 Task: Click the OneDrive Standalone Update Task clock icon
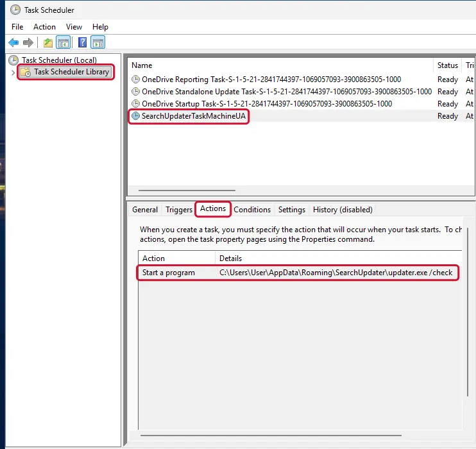tap(135, 91)
